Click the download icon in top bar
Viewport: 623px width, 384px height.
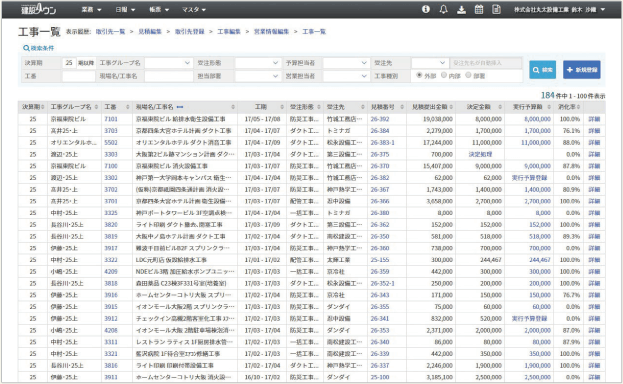point(461,10)
